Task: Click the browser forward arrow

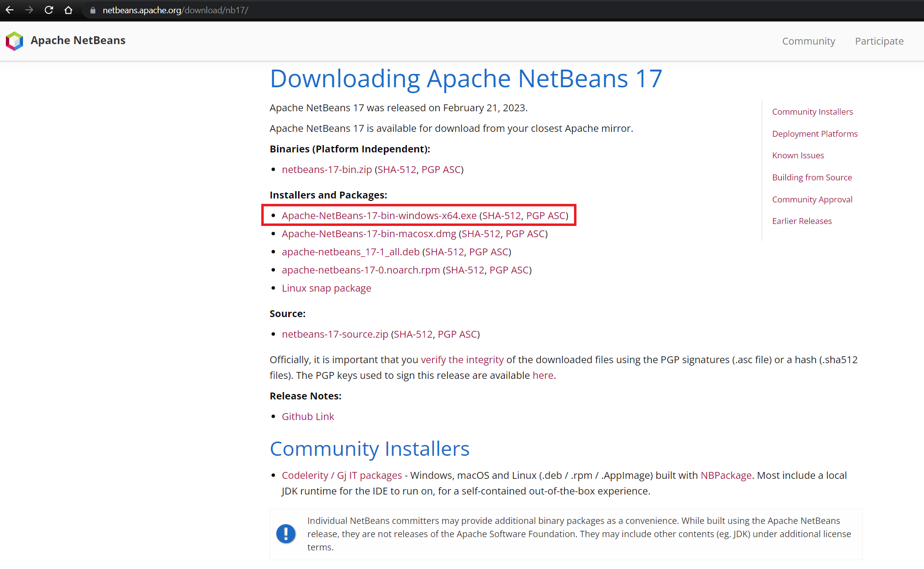Action: click(x=29, y=10)
